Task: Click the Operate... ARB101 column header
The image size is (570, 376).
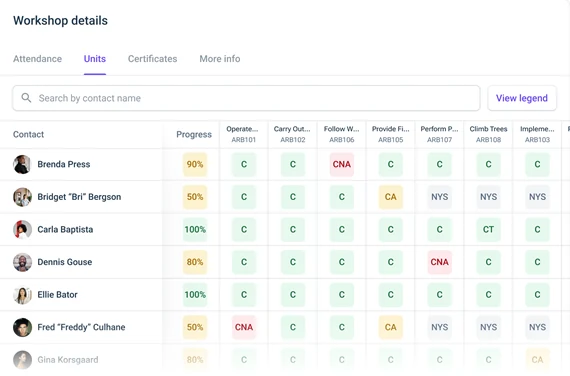Action: (x=244, y=134)
